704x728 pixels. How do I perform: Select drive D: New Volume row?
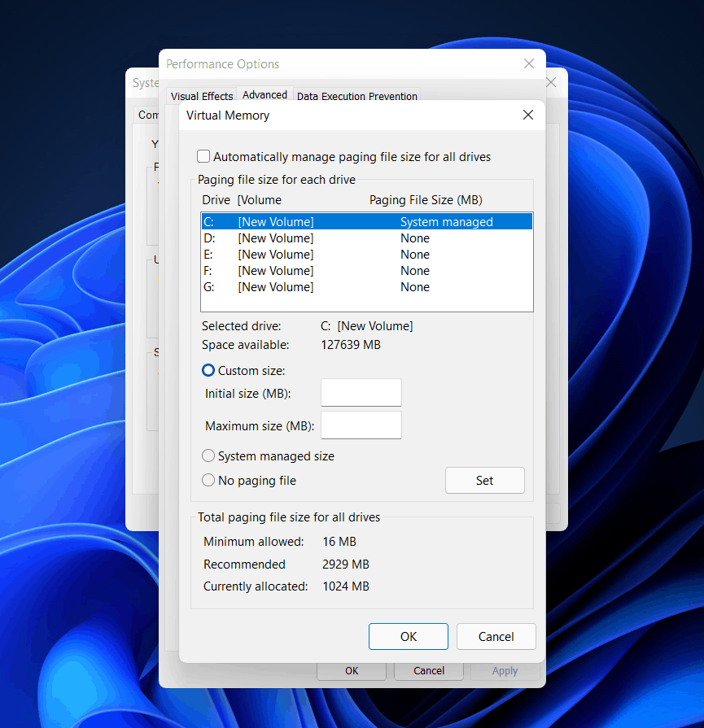[367, 238]
